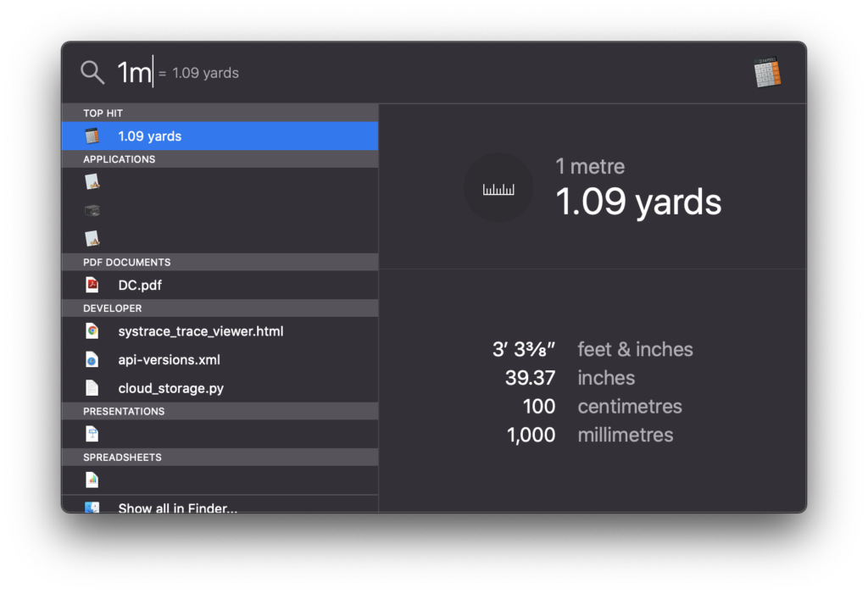Screen dimensions: 868x594
Task: Click the third application icon in Applications section
Action: coord(93,238)
